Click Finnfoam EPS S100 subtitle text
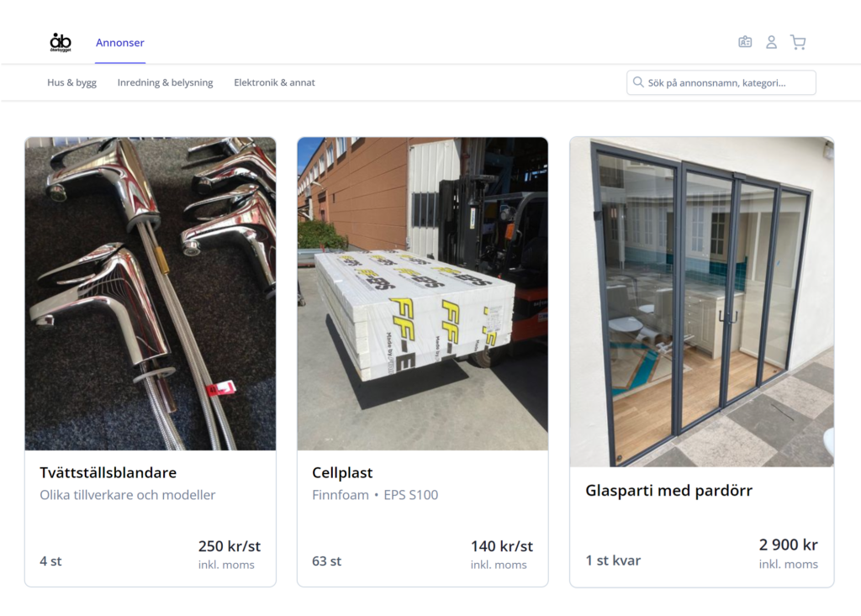Image resolution: width=861 pixels, height=616 pixels. click(375, 495)
